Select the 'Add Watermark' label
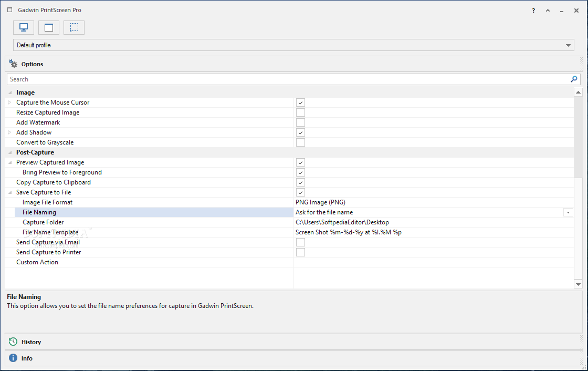The height and width of the screenshot is (371, 588). pyautogui.click(x=38, y=122)
